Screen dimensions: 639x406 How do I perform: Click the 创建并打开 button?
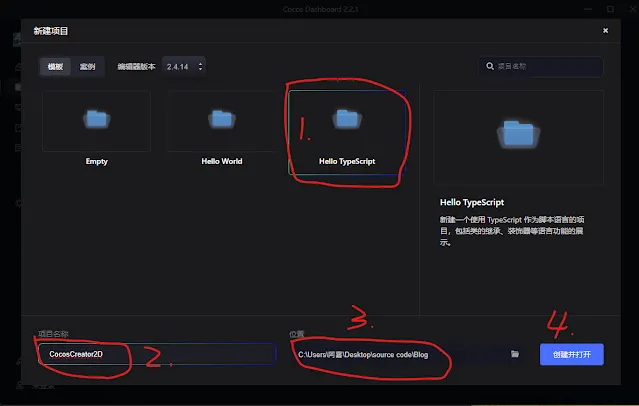pos(572,354)
